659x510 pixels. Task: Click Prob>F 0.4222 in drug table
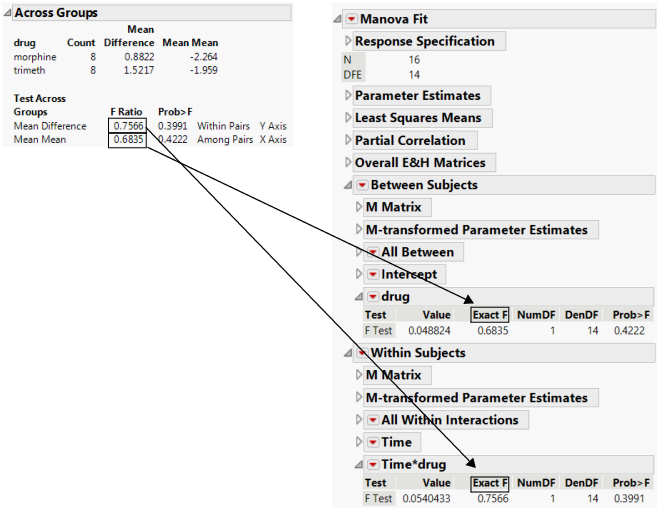click(629, 331)
